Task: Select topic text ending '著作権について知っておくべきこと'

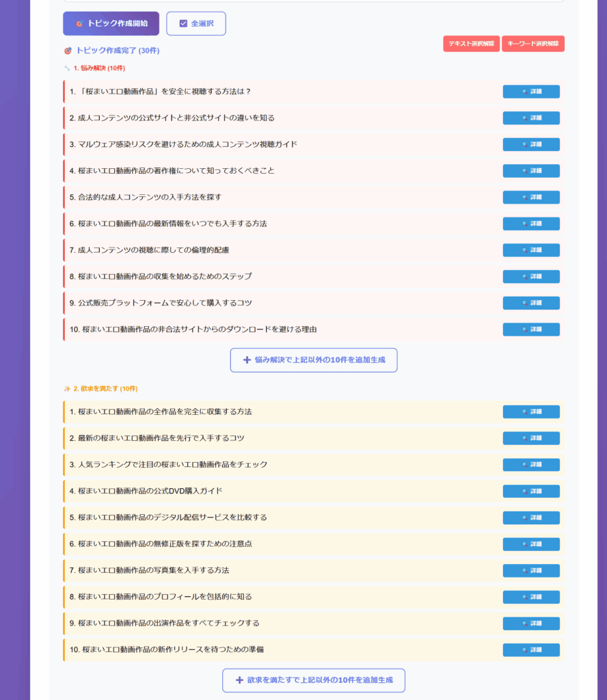Action: [172, 170]
